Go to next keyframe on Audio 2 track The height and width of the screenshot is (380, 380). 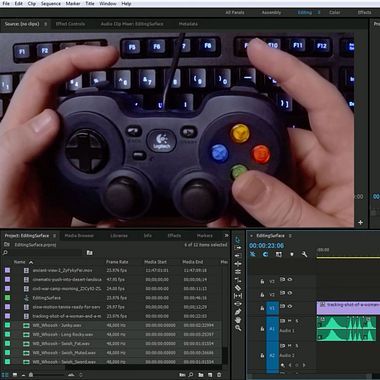pyautogui.click(x=304, y=365)
